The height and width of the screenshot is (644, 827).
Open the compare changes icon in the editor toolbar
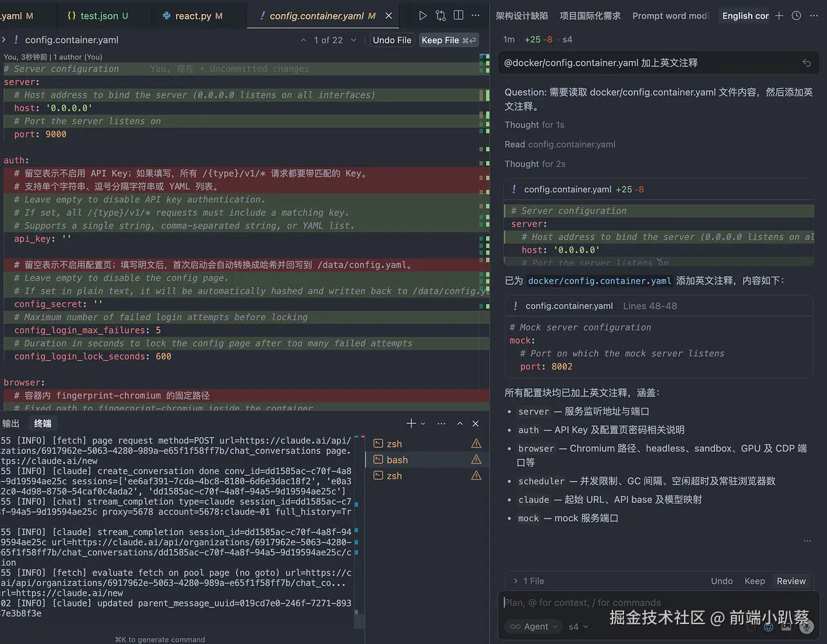[441, 15]
